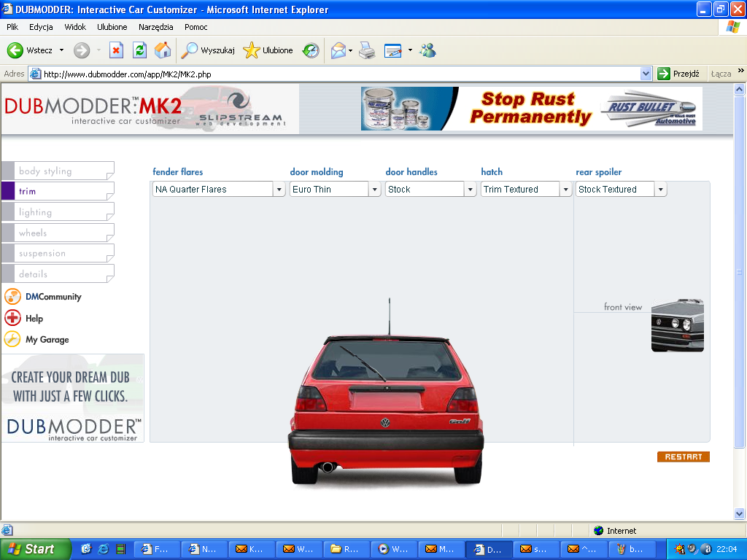Expand the door handles dropdown
Screen dimensions: 747x560
point(471,189)
